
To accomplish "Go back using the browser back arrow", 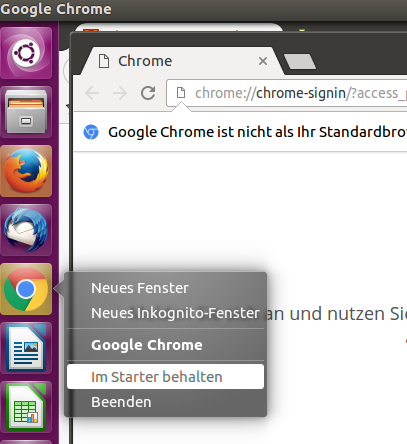I will (x=92, y=93).
